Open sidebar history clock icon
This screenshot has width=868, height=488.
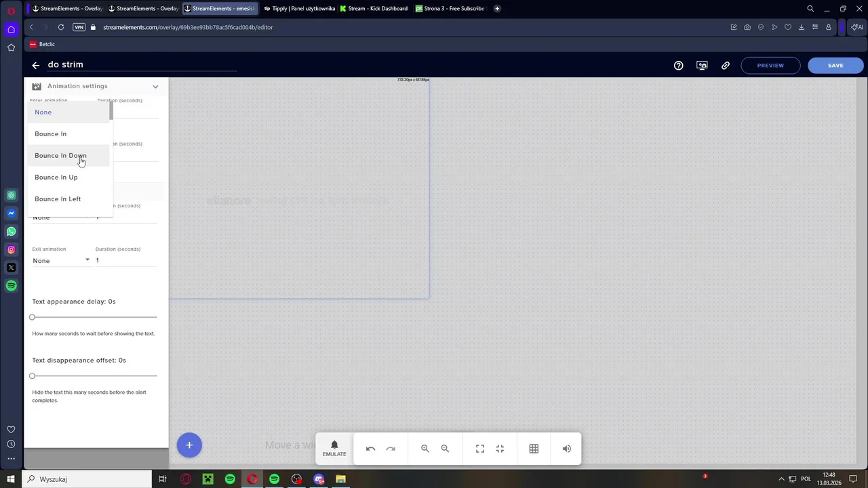pos(11,444)
